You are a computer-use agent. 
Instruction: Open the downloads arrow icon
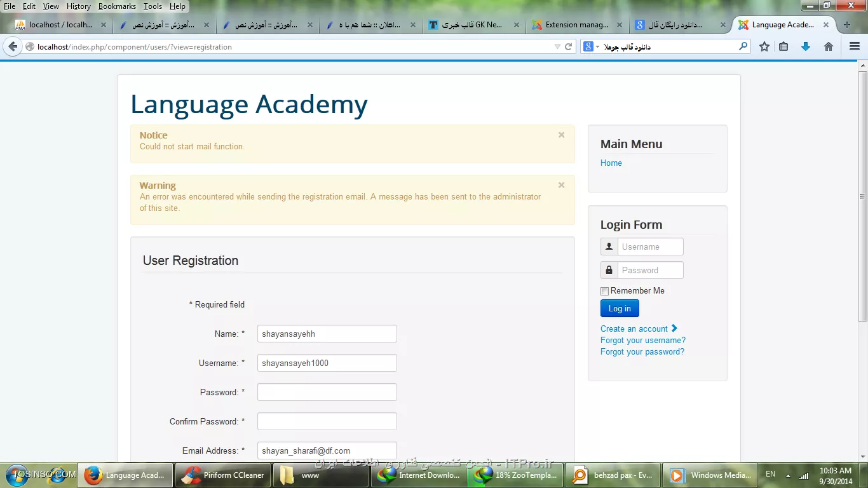click(x=806, y=46)
